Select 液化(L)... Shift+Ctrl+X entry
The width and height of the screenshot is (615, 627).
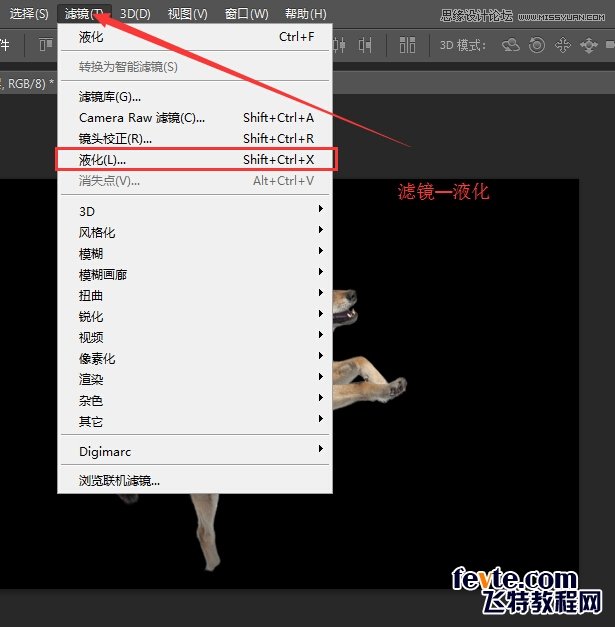click(x=195, y=160)
